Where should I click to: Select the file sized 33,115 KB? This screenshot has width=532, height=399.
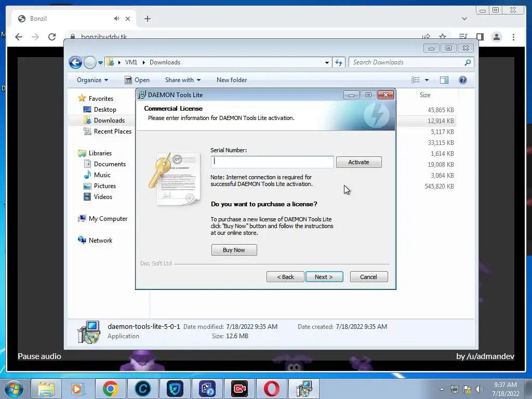click(441, 143)
